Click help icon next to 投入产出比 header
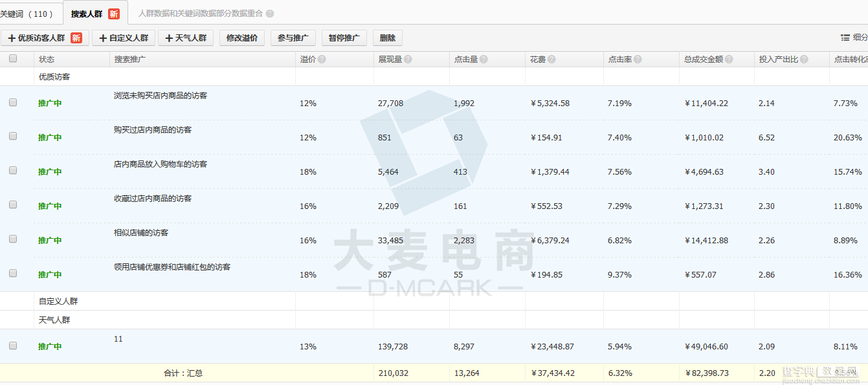The height and width of the screenshot is (385, 868). [804, 60]
